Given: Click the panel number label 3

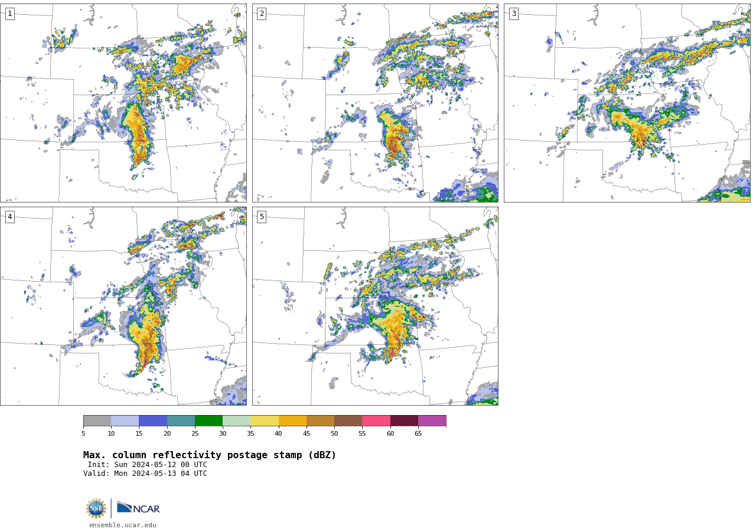Looking at the screenshot, I should (x=513, y=14).
